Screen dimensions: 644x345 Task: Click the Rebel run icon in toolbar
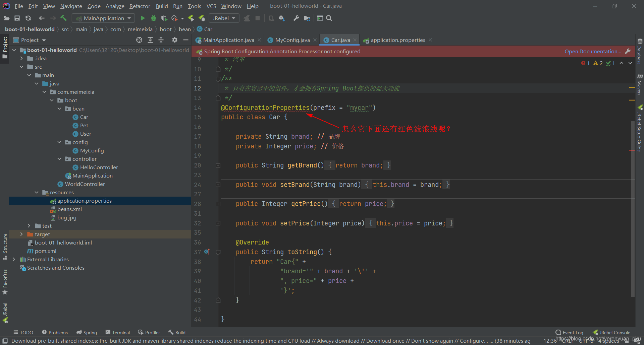pos(191,18)
